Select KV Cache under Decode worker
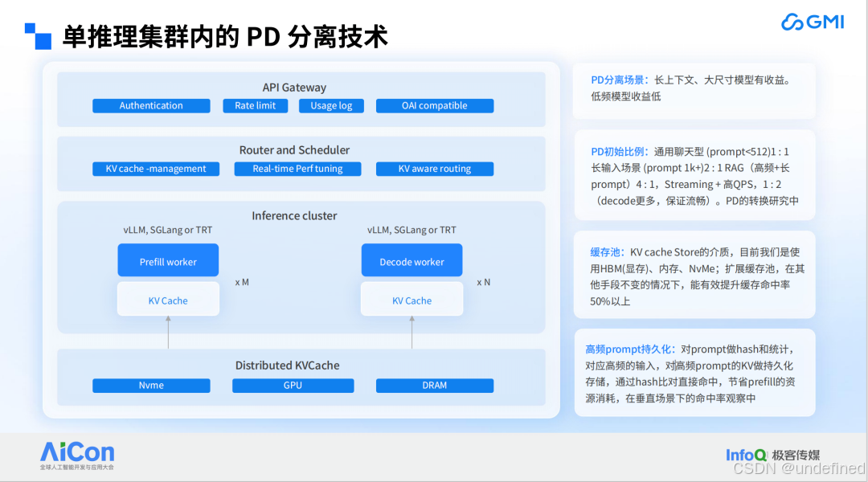This screenshot has width=868, height=482. tap(411, 300)
